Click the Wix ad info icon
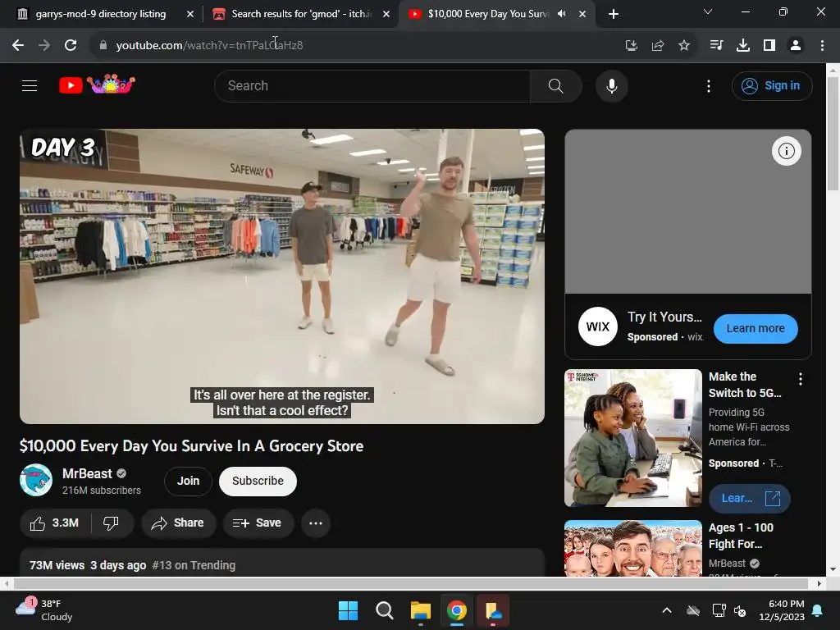Screen dimensions: 840x630 coord(786,151)
